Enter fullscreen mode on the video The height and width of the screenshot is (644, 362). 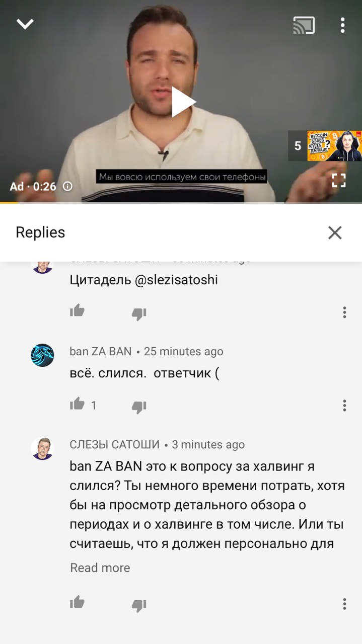[339, 180]
